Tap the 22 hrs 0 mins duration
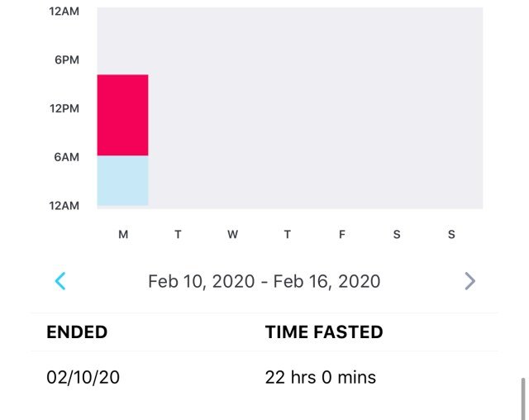Image resolution: width=529 pixels, height=420 pixels. pos(320,377)
